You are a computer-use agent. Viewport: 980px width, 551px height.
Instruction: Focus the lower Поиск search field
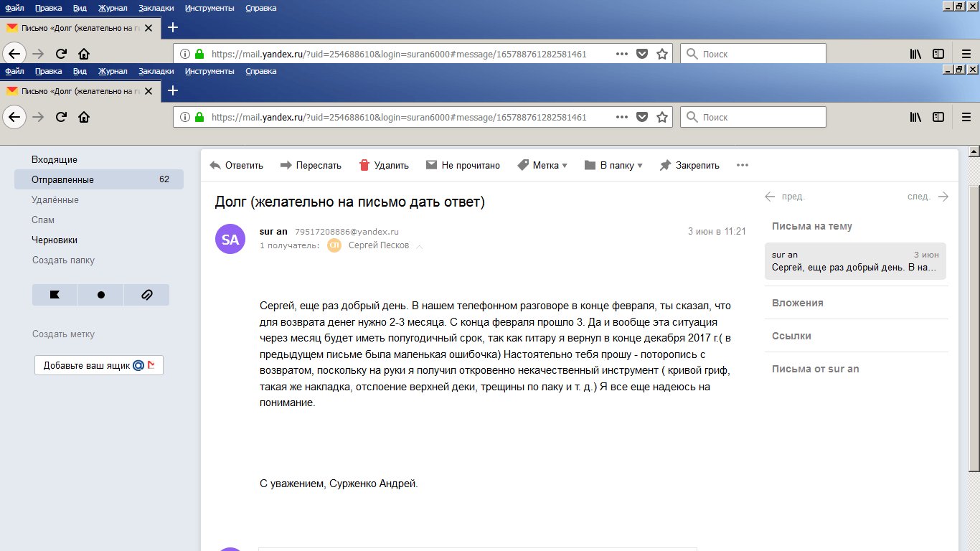coord(753,117)
